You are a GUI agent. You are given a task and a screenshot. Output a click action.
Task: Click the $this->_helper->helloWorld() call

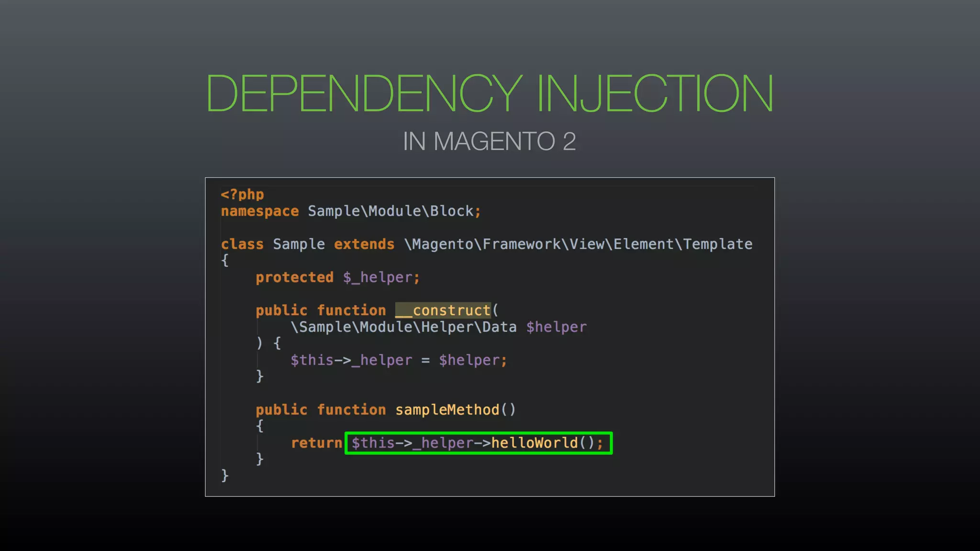point(479,443)
